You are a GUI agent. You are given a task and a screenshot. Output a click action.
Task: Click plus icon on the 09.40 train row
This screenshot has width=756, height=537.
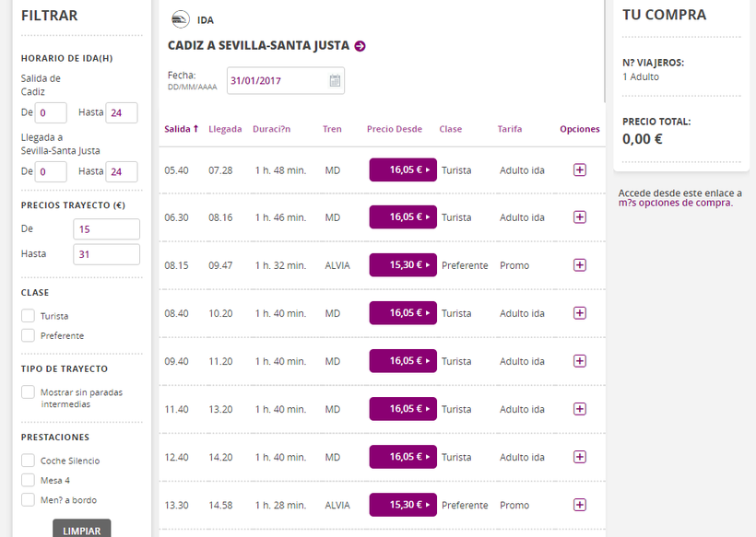click(x=580, y=361)
